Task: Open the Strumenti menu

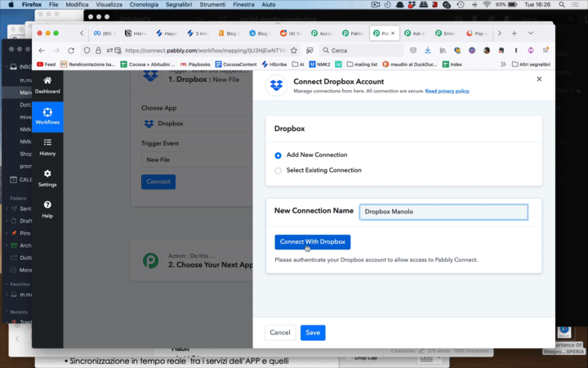Action: (x=212, y=5)
